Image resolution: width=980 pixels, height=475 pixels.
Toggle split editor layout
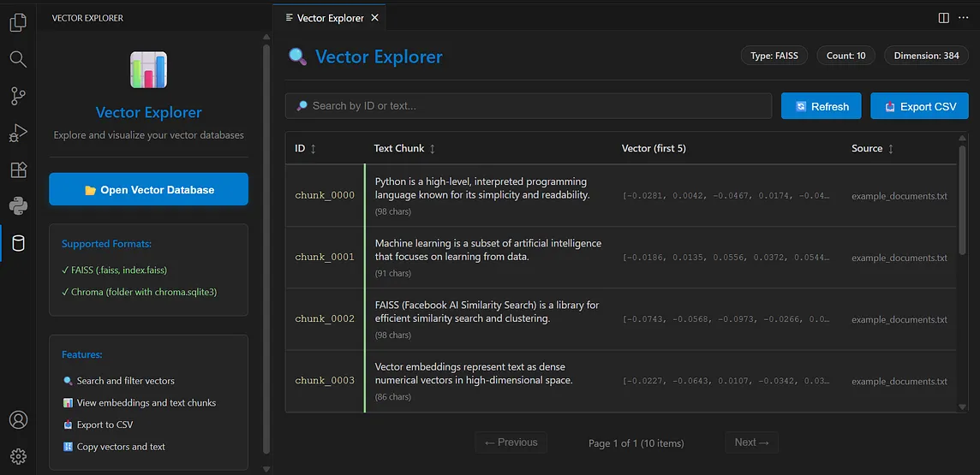(944, 18)
